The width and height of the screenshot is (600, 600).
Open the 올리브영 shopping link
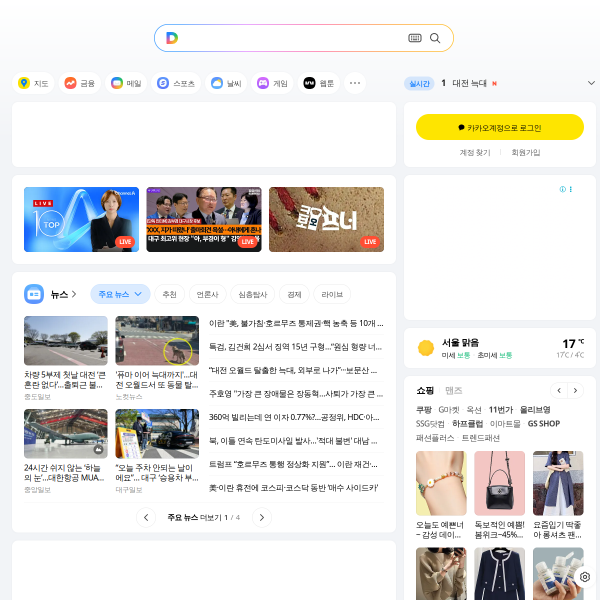coord(535,410)
